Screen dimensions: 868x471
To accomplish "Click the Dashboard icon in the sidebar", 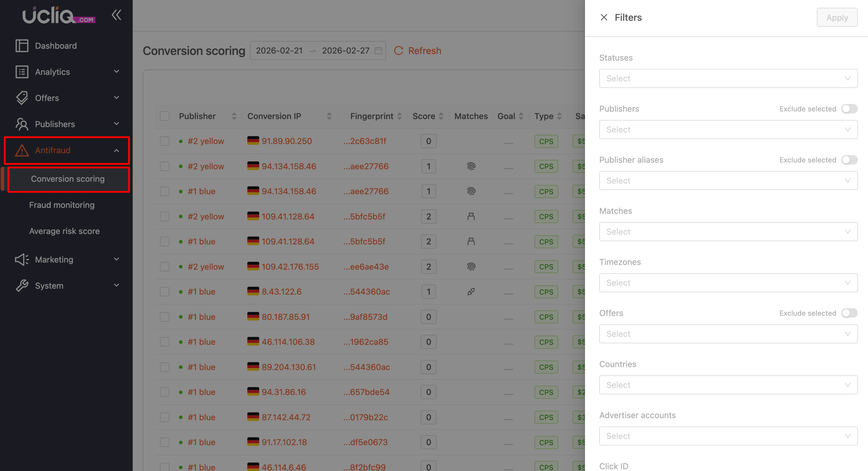I will pyautogui.click(x=22, y=46).
